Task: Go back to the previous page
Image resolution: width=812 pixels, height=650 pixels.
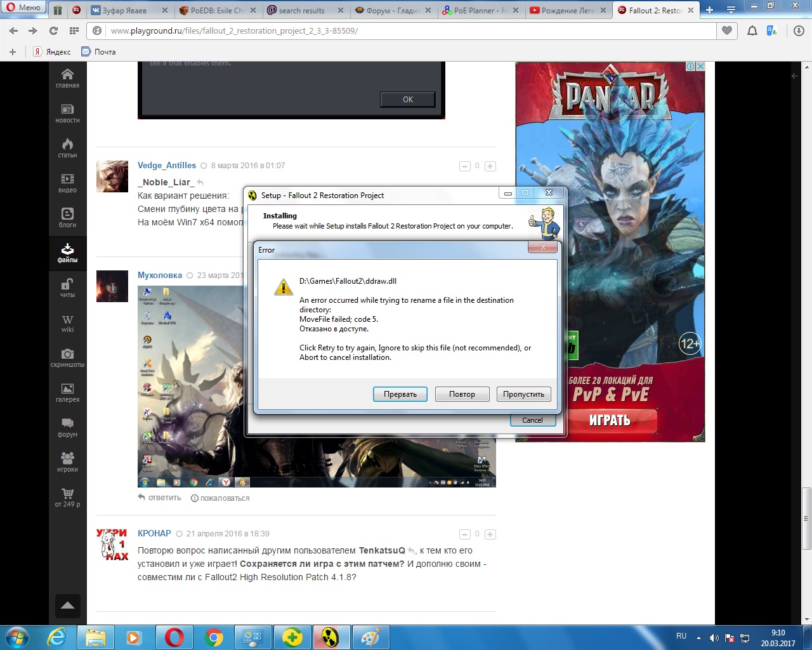Action: [x=14, y=30]
